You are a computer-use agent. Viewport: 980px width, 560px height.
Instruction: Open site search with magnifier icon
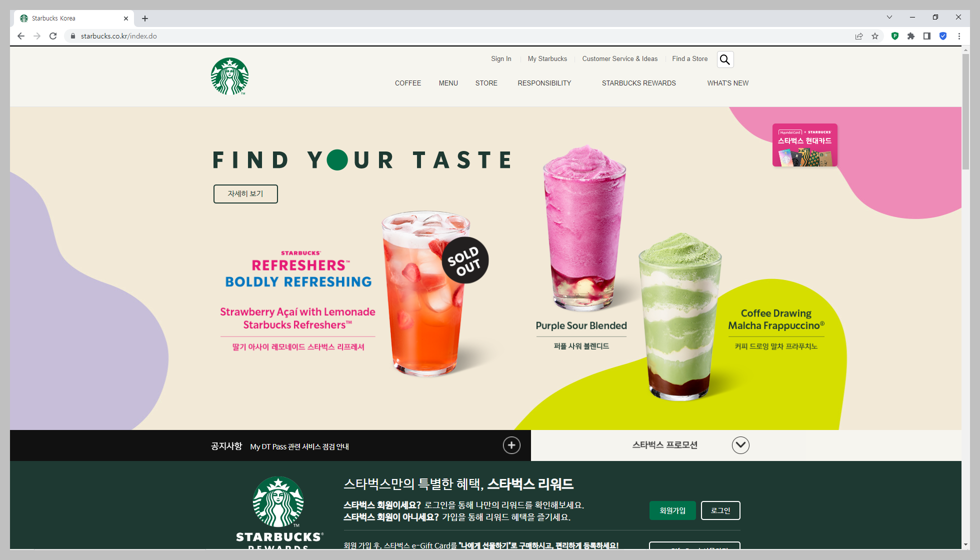coord(724,59)
